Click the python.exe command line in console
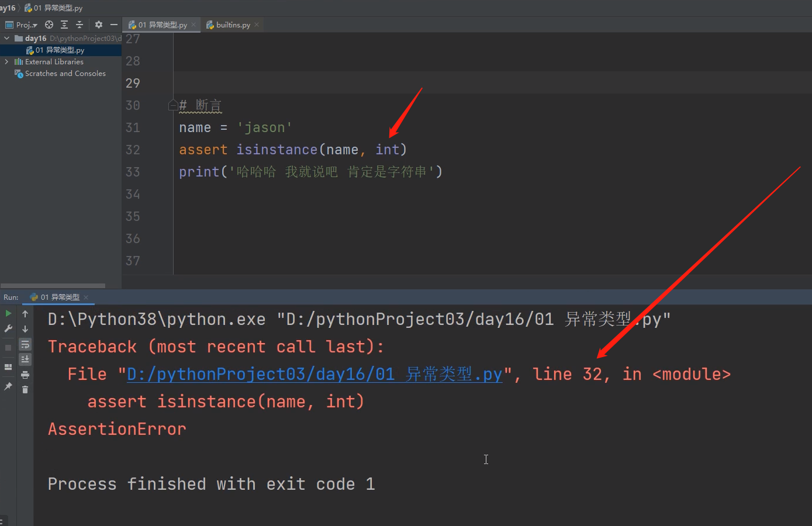The image size is (812, 526). pos(359,319)
